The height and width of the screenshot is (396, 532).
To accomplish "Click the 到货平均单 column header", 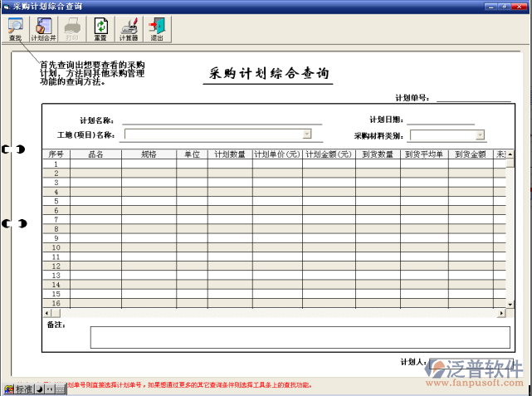I will click(x=424, y=154).
